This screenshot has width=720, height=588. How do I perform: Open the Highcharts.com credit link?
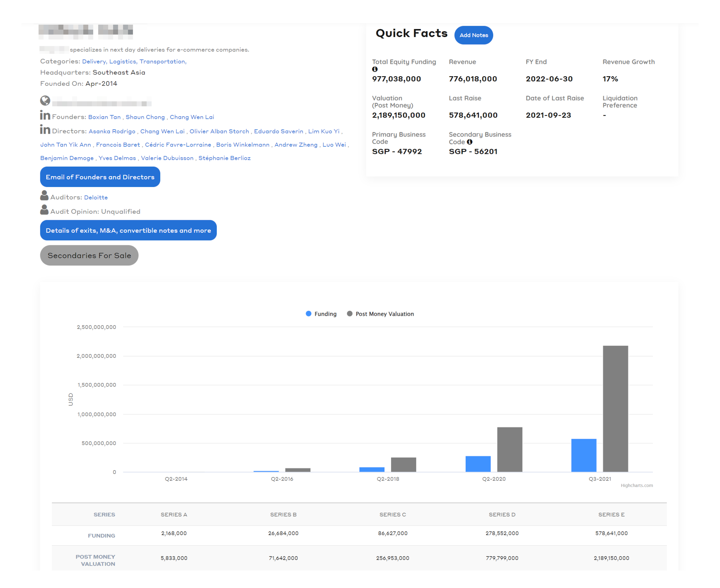(x=637, y=486)
